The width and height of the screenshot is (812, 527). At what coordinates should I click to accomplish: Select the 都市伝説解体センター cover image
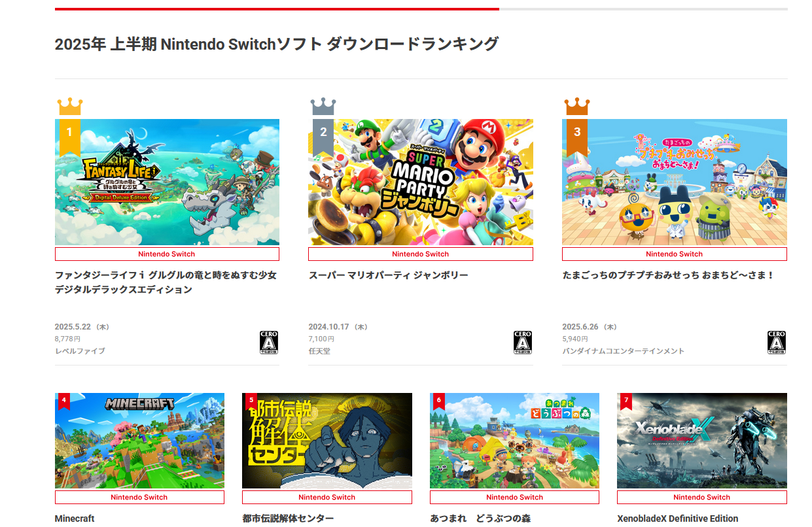tap(327, 441)
